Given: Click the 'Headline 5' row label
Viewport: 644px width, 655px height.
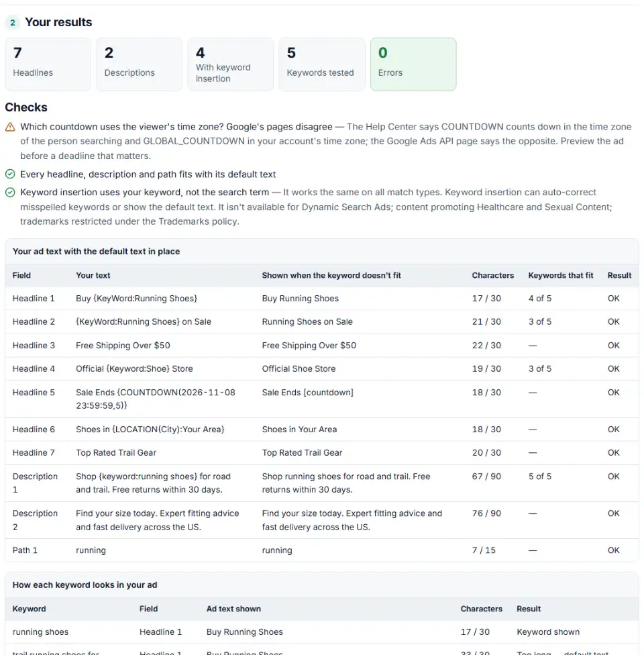Looking at the screenshot, I should tap(34, 393).
